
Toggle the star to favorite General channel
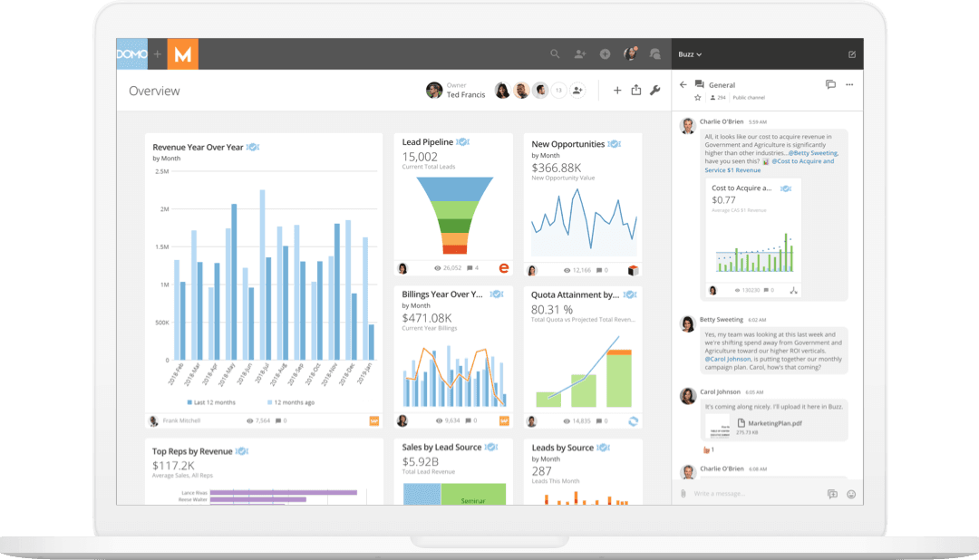697,97
